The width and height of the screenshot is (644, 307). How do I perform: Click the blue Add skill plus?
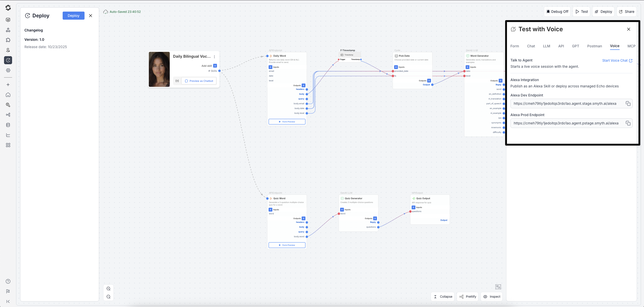coord(215,66)
